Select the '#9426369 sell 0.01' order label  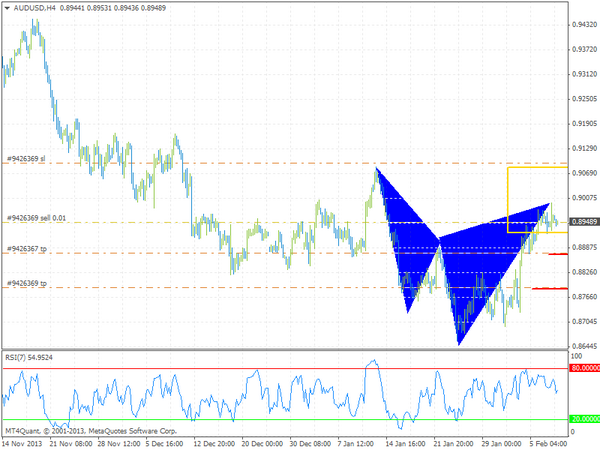pos(36,218)
